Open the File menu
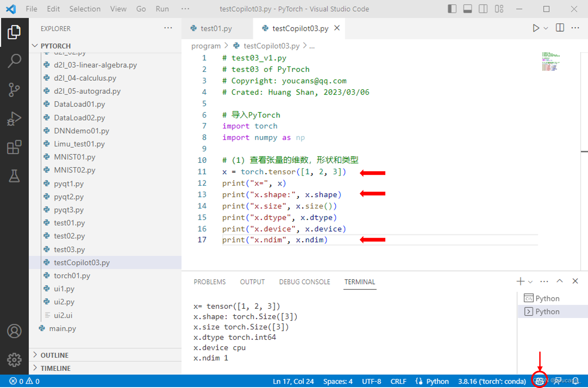The image size is (588, 388). (32, 9)
